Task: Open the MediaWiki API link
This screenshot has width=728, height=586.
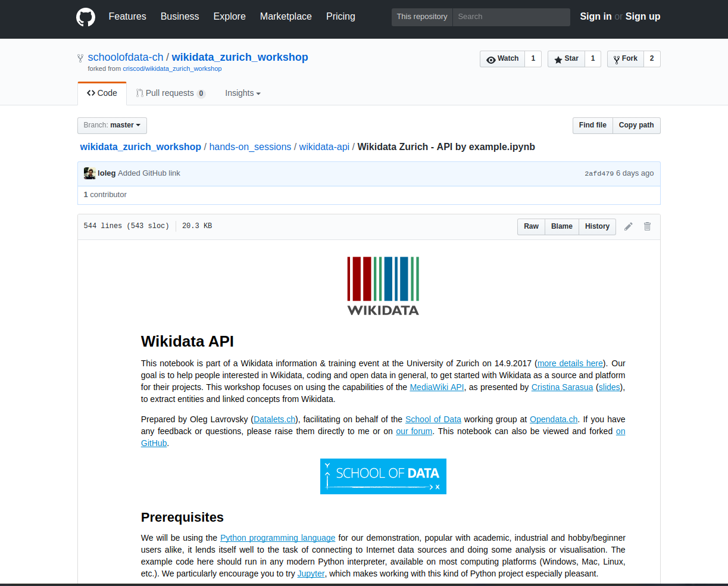Action: 437,387
